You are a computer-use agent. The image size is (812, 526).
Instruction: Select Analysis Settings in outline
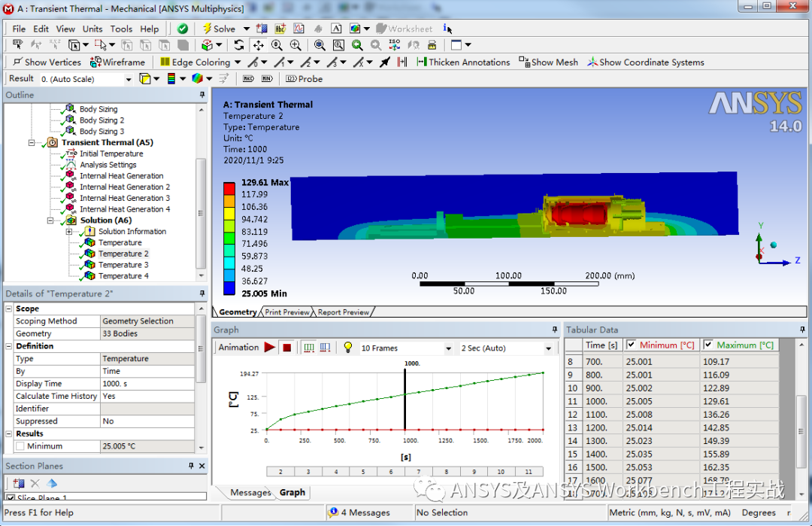click(108, 165)
